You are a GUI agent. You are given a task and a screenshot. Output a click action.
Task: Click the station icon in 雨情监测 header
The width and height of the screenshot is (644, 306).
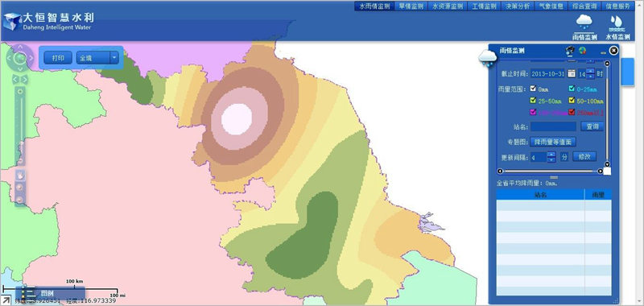570,51
